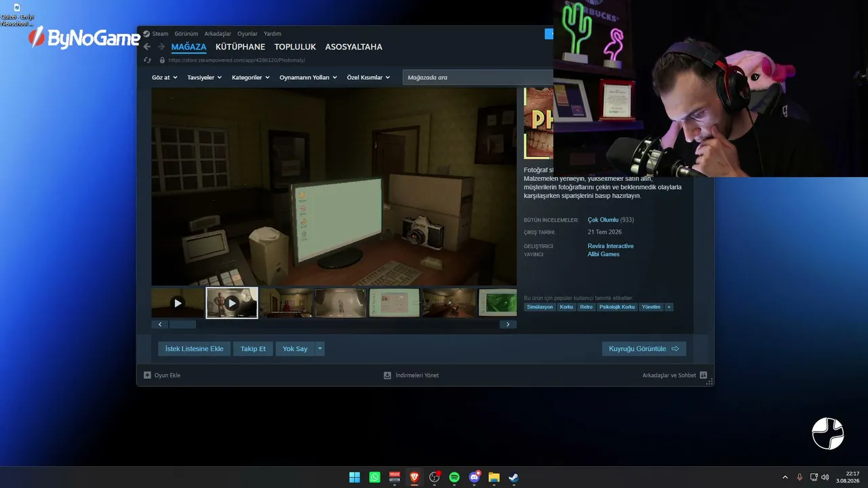The image size is (868, 488).
Task: Go back using Steam's back arrow
Action: pos(147,47)
